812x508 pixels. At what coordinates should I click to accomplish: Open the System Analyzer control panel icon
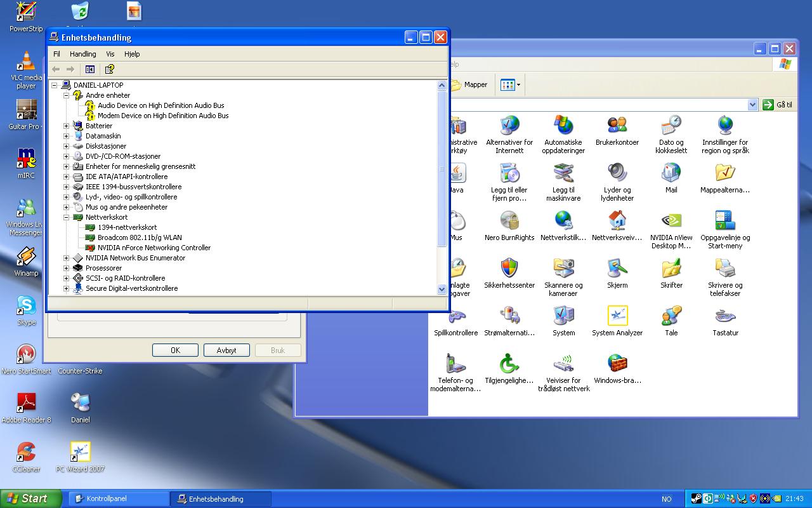point(617,316)
